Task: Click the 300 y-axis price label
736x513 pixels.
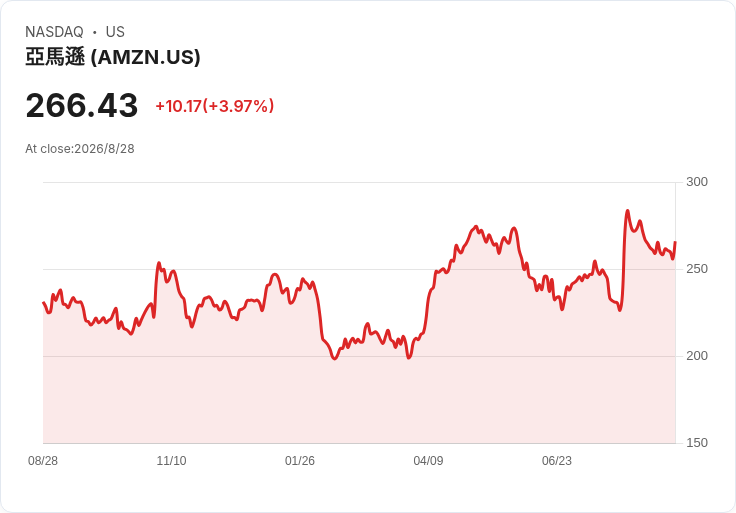Action: tap(697, 182)
